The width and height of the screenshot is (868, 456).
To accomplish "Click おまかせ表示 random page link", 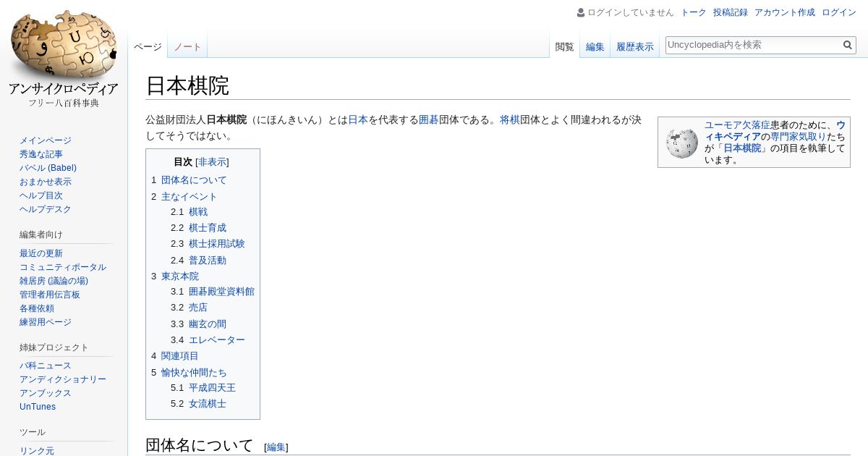I will coord(46,182).
